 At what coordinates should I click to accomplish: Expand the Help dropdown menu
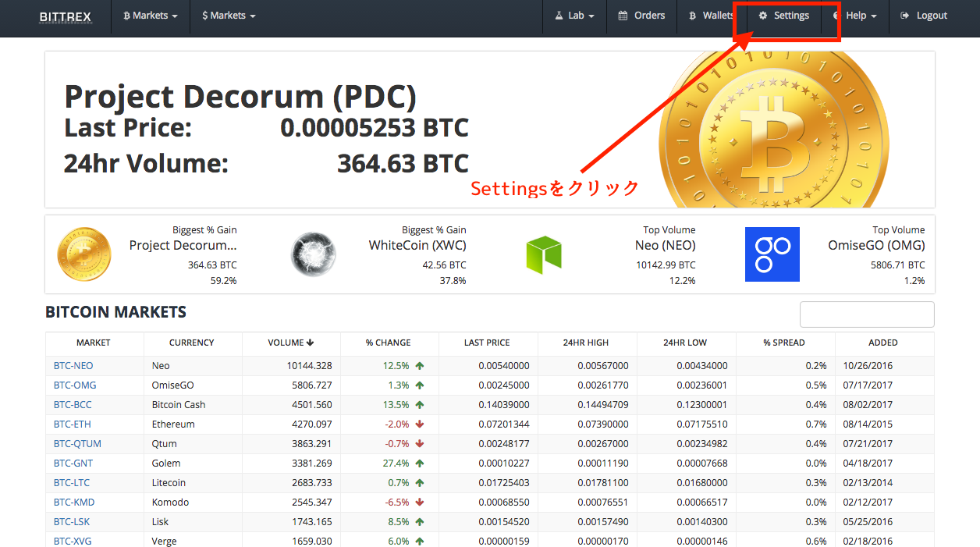855,16
